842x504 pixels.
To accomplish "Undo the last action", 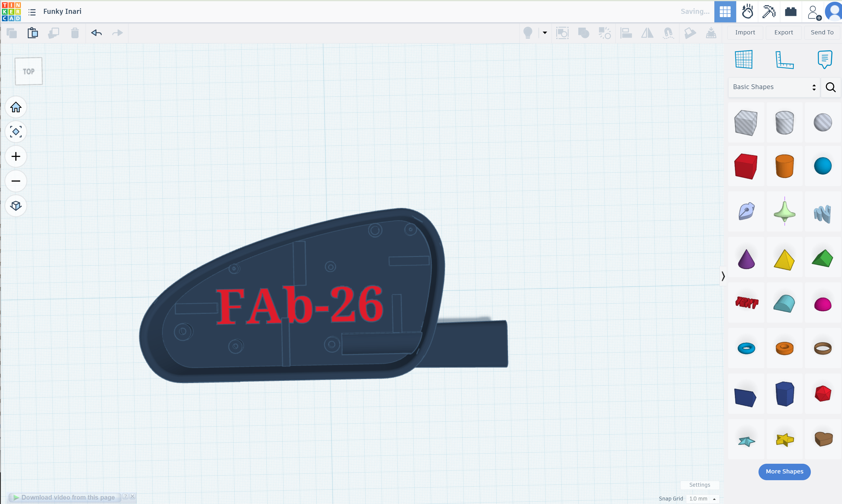I will [x=96, y=33].
